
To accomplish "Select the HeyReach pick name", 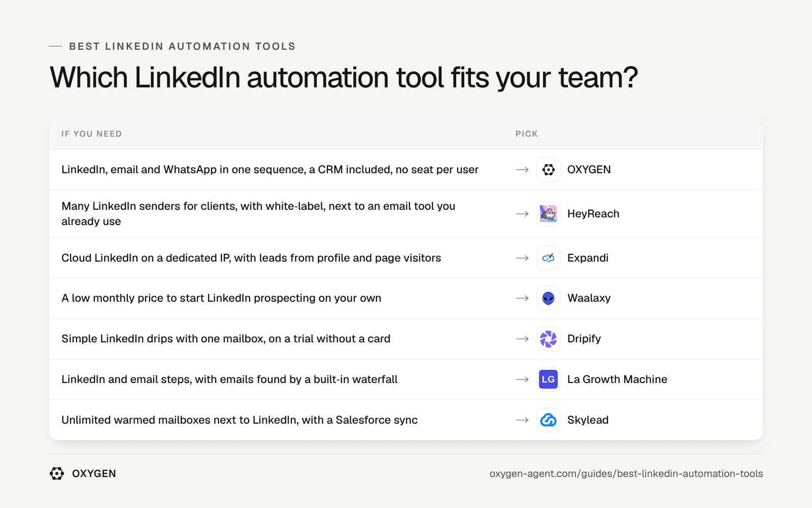I will pos(593,214).
